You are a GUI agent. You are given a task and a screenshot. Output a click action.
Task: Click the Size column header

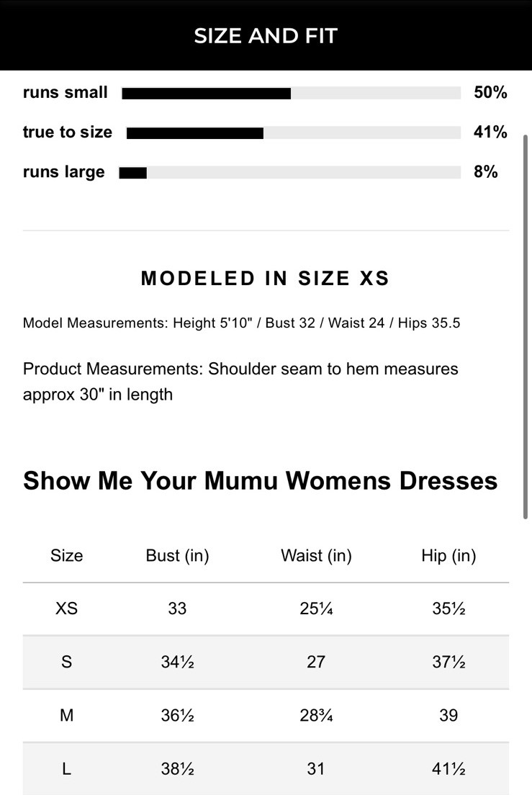point(66,556)
